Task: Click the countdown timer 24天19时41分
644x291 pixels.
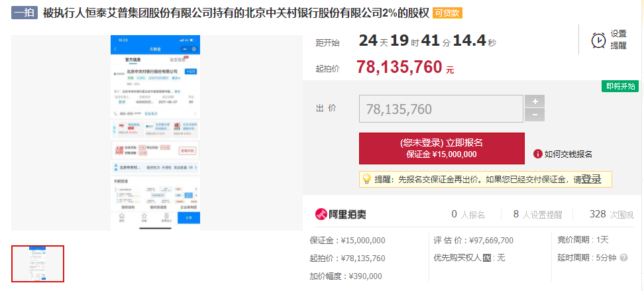Action: click(x=427, y=40)
